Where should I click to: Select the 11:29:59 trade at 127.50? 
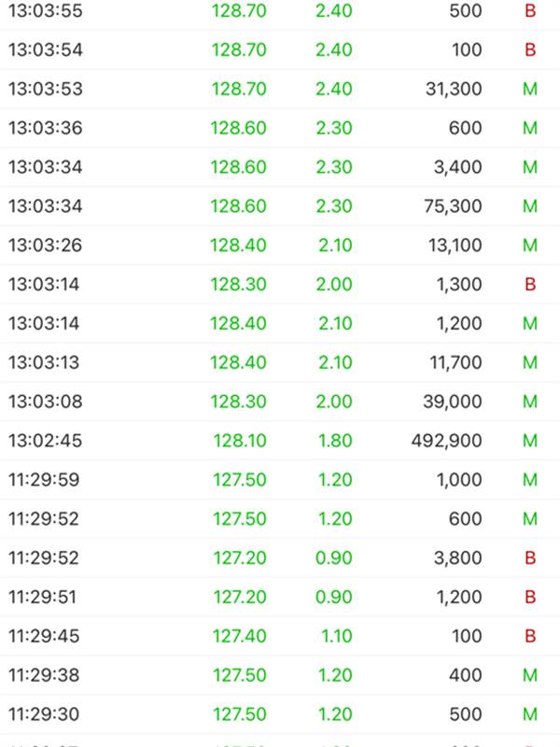point(280,479)
